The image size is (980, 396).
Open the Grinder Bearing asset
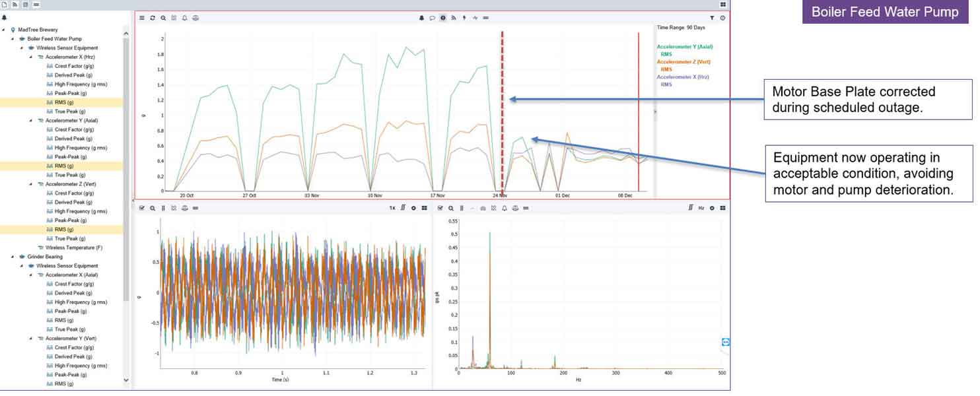click(45, 257)
